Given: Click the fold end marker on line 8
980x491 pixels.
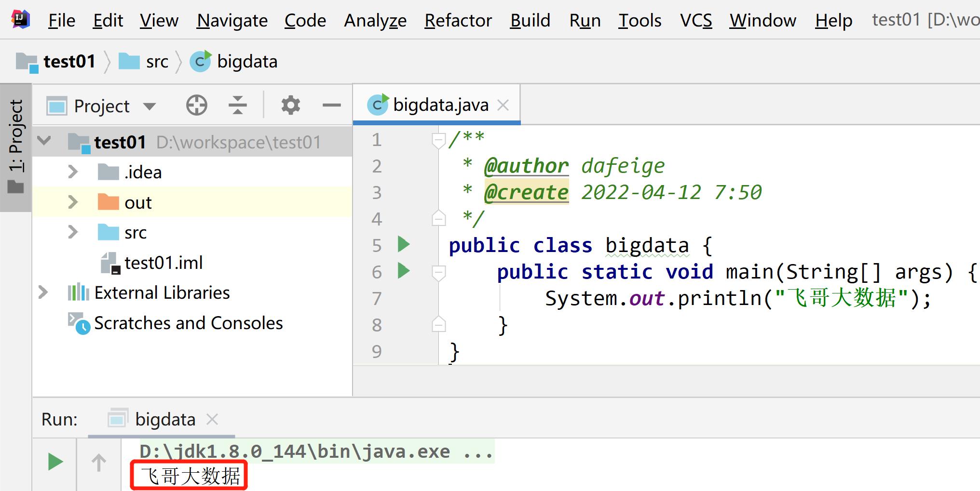Looking at the screenshot, I should pyautogui.click(x=438, y=324).
